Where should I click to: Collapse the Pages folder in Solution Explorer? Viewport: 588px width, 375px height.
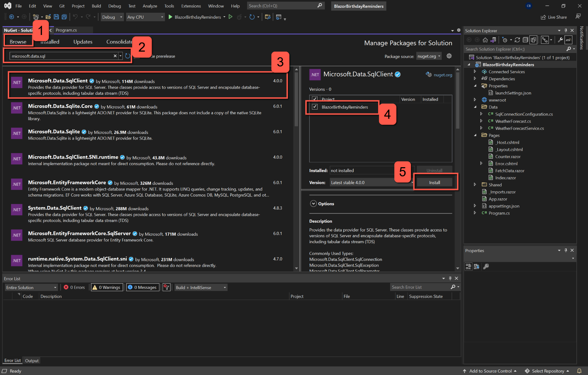[x=475, y=135]
